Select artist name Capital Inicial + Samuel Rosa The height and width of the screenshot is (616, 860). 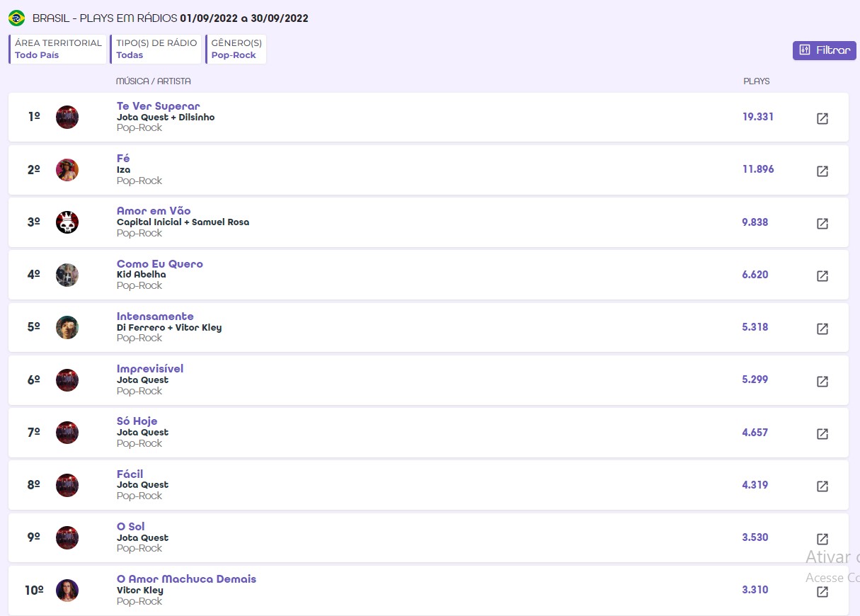(x=183, y=222)
